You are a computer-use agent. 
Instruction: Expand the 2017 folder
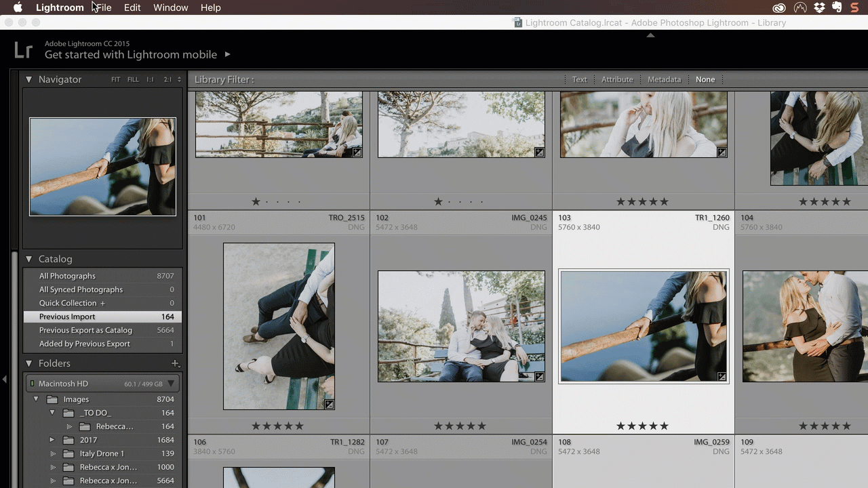pos(52,440)
